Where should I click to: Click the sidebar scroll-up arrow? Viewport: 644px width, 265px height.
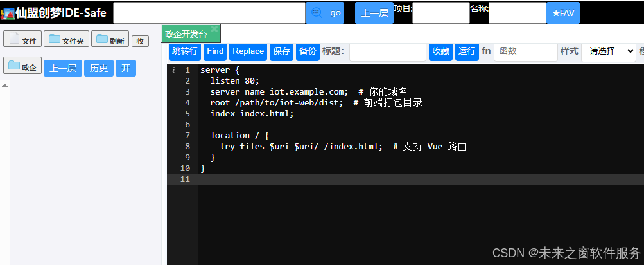pyautogui.click(x=5, y=85)
